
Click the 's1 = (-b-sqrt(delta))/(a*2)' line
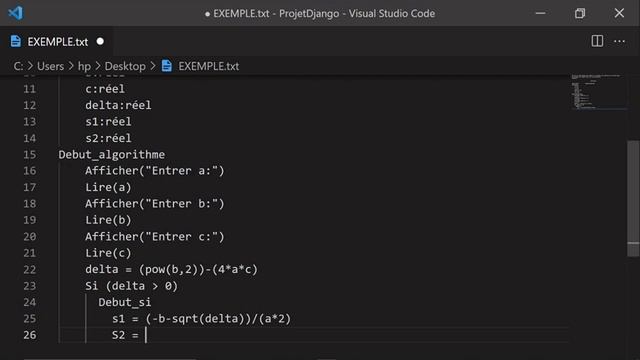coord(202,319)
